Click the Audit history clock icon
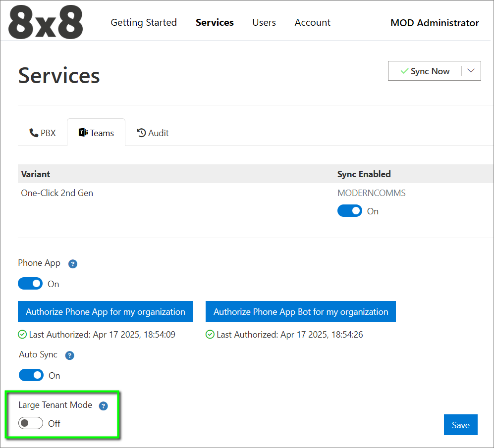494x448 pixels. (x=141, y=133)
